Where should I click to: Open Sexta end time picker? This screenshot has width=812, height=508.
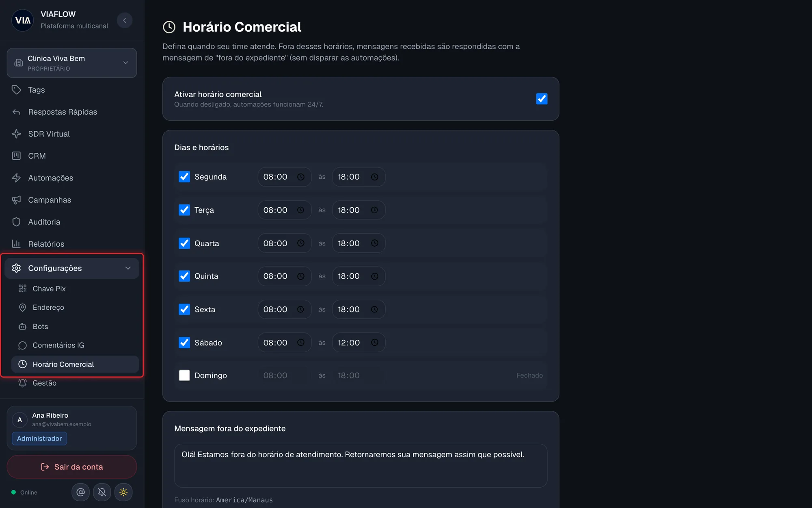359,309
